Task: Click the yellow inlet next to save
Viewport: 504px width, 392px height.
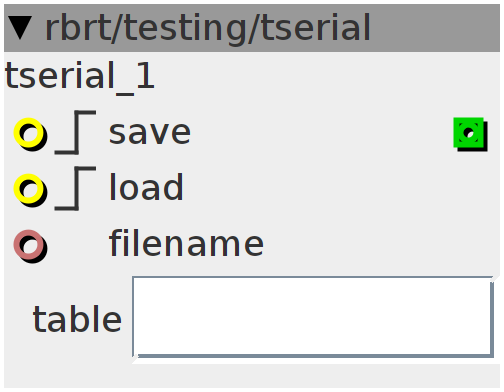Action: pos(30,134)
